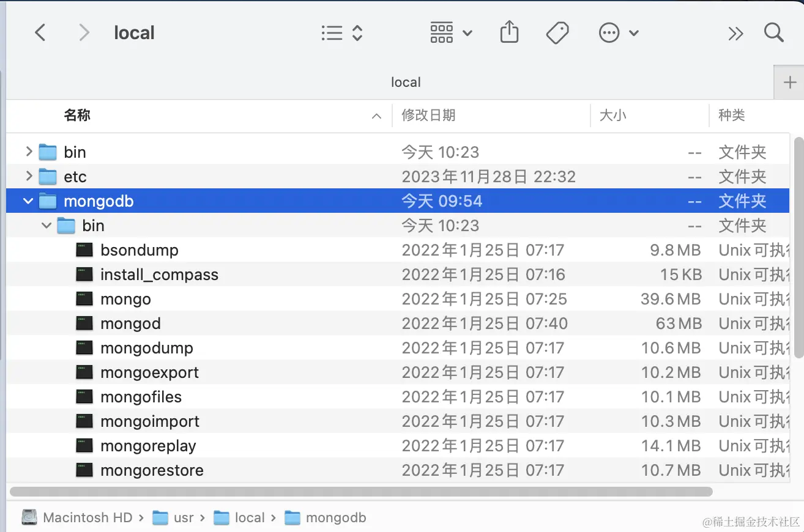Click the file name 'mongodump'
804x532 pixels.
click(x=147, y=348)
